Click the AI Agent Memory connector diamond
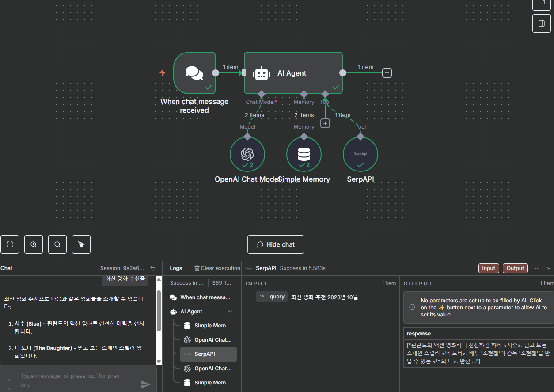 (x=304, y=94)
